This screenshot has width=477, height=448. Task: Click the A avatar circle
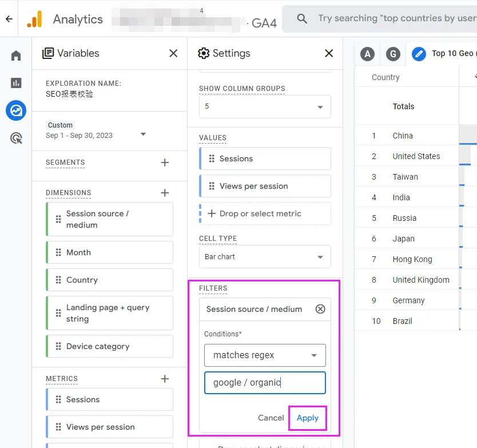[x=368, y=54]
